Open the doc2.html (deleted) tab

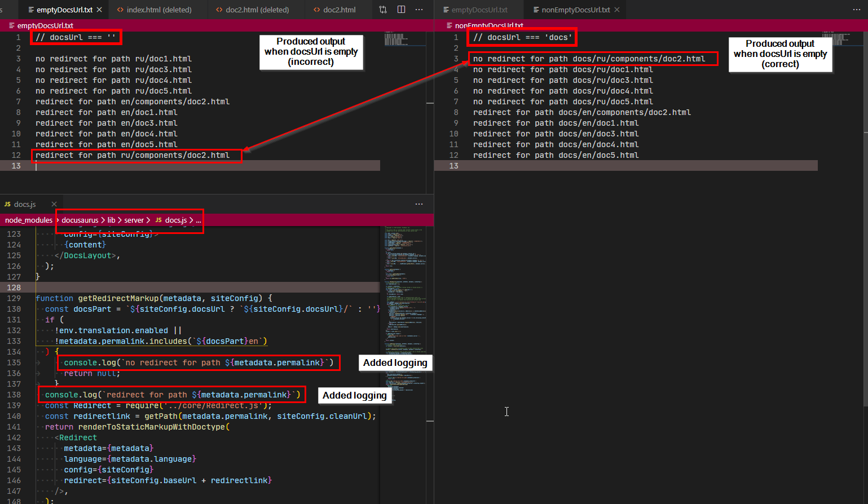tap(253, 10)
